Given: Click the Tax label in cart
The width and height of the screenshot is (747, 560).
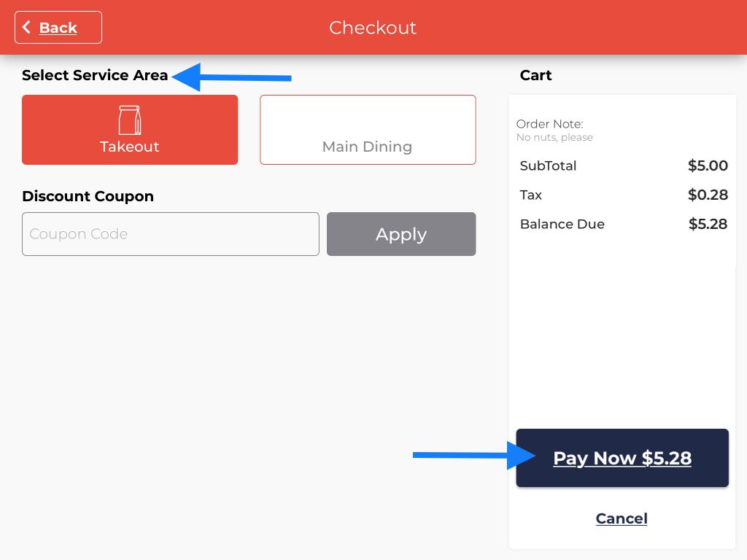Looking at the screenshot, I should (531, 195).
